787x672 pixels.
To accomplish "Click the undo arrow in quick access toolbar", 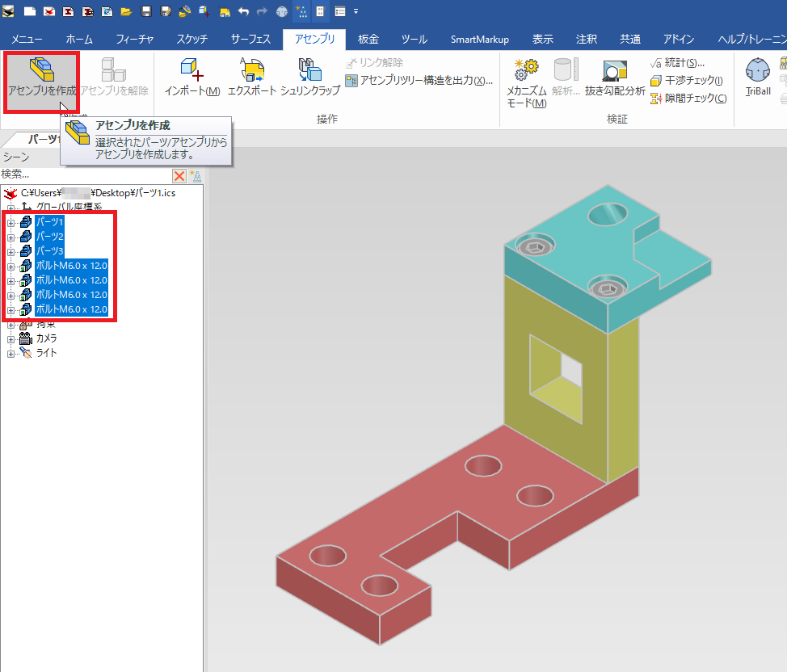I will 243,12.
